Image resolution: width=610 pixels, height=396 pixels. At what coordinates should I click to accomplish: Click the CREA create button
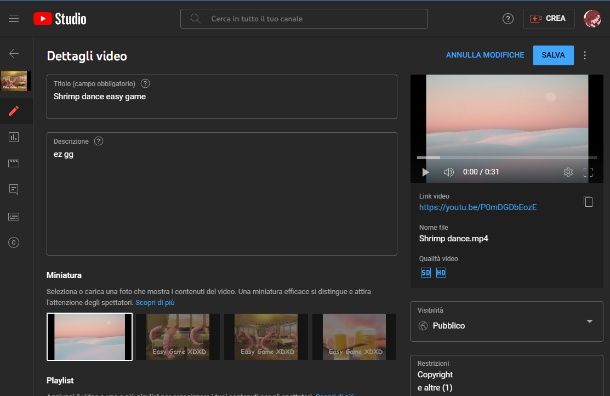[548, 18]
